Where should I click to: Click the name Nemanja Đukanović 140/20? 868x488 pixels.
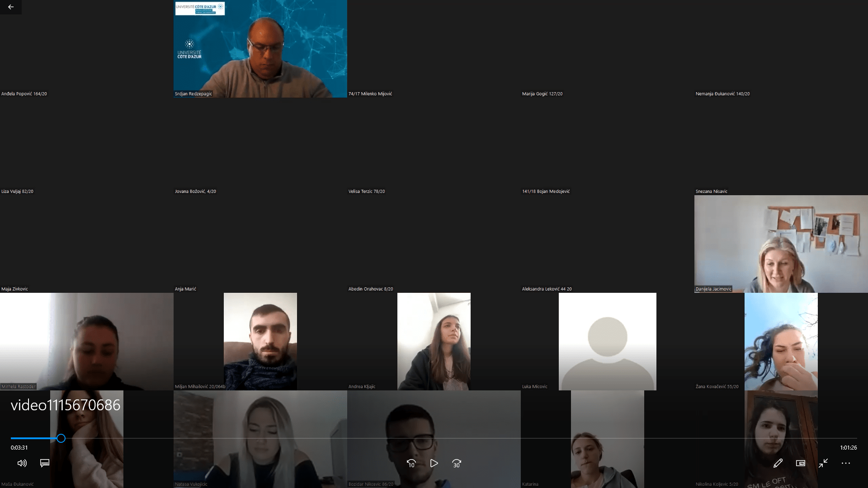(722, 94)
